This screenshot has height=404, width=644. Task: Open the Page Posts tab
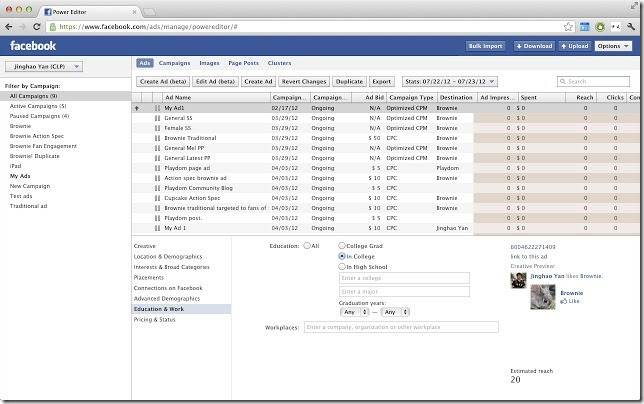(245, 63)
